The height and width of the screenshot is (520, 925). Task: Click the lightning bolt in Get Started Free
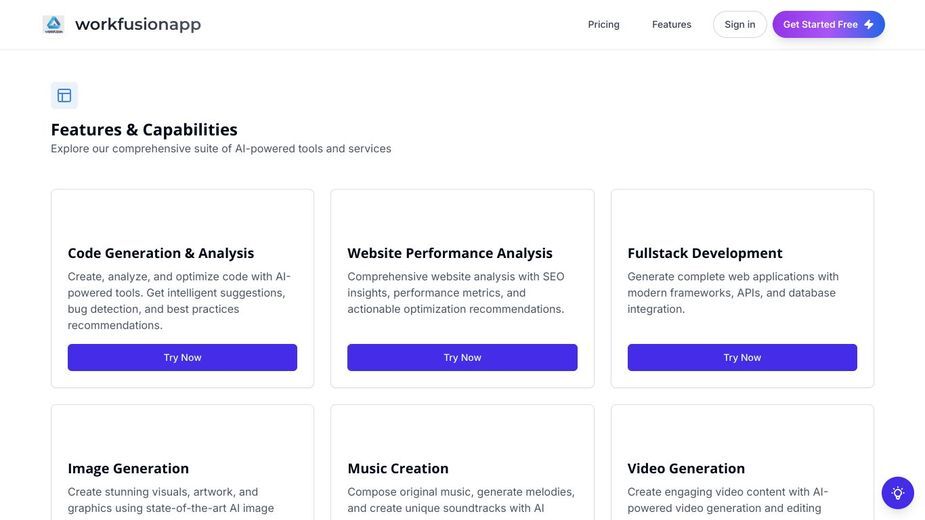[868, 24]
